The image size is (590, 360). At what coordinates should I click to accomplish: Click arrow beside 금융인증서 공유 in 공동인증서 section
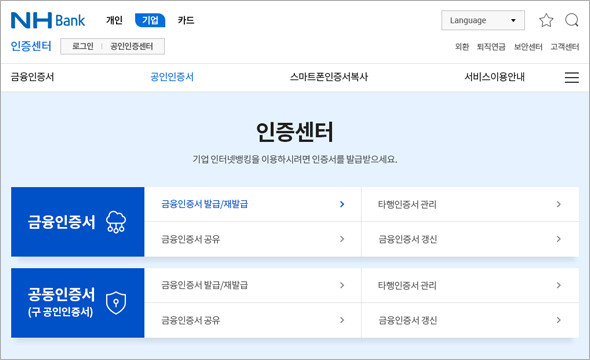coord(342,320)
